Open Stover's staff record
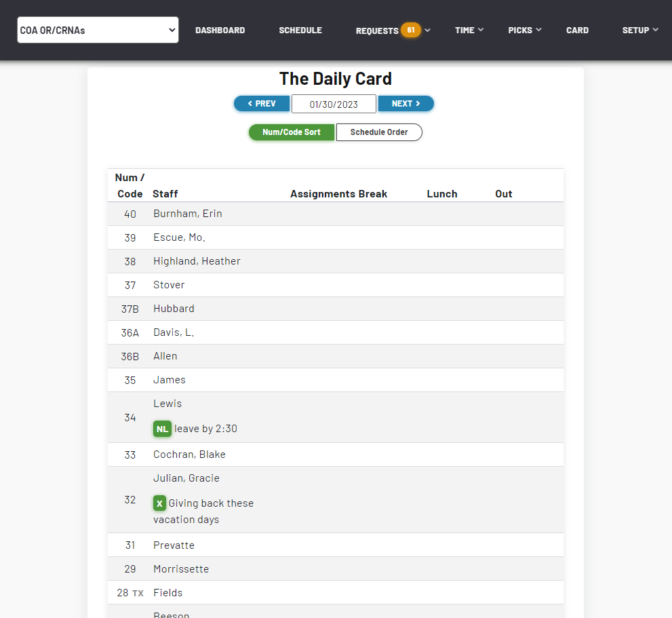672x618 pixels. pyautogui.click(x=168, y=284)
